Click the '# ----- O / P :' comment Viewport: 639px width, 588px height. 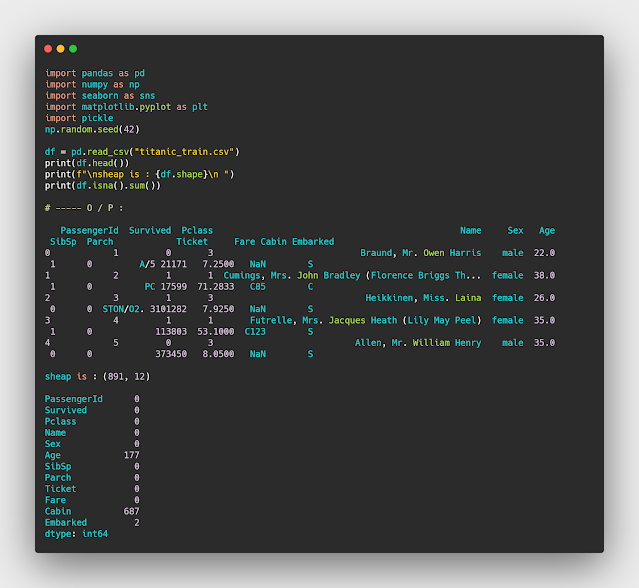click(84, 208)
